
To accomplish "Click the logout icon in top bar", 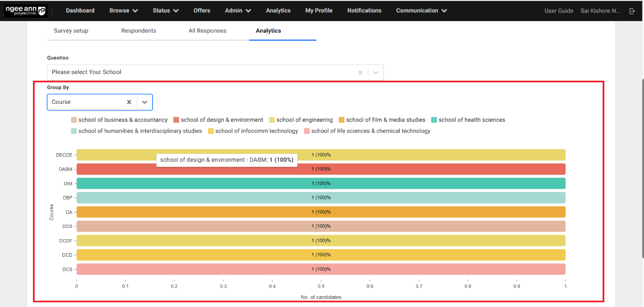I will [x=632, y=11].
